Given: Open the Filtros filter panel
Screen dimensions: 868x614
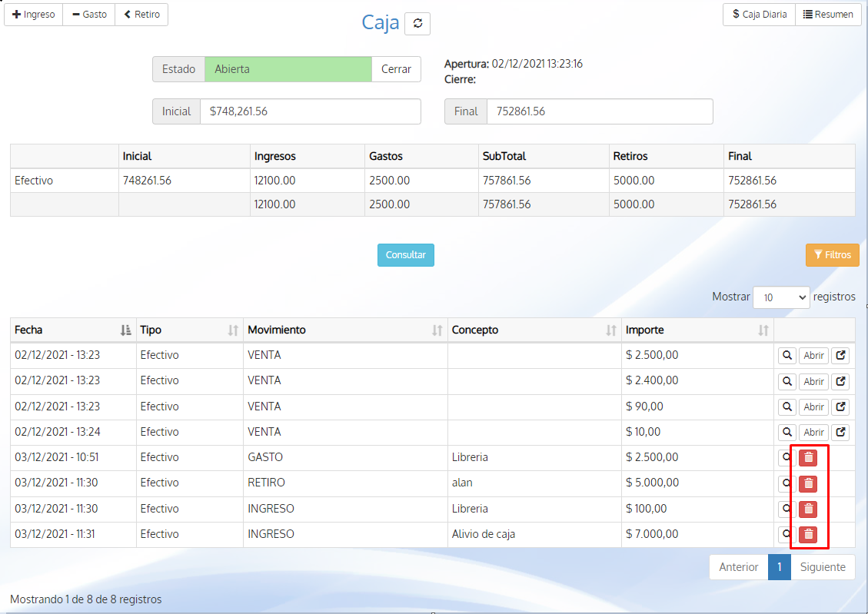Looking at the screenshot, I should (x=832, y=254).
